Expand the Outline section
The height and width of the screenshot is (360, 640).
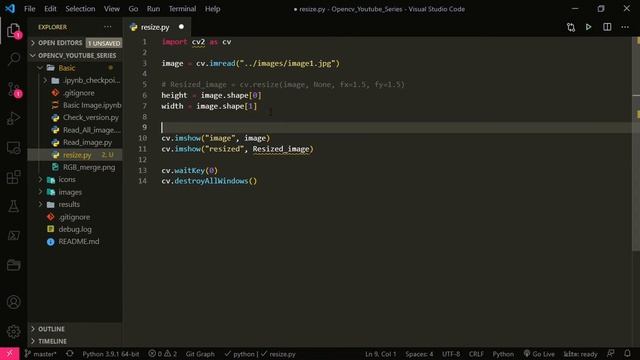(x=75, y=329)
